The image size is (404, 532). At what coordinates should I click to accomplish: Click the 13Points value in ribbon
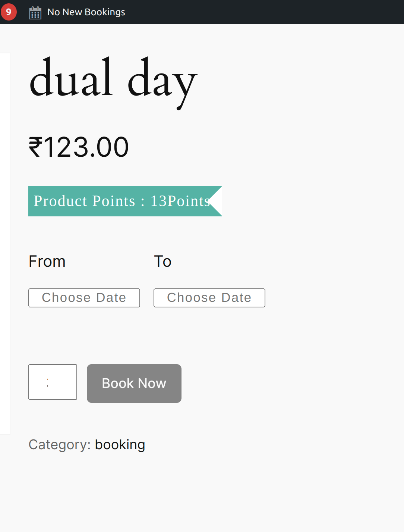point(180,201)
